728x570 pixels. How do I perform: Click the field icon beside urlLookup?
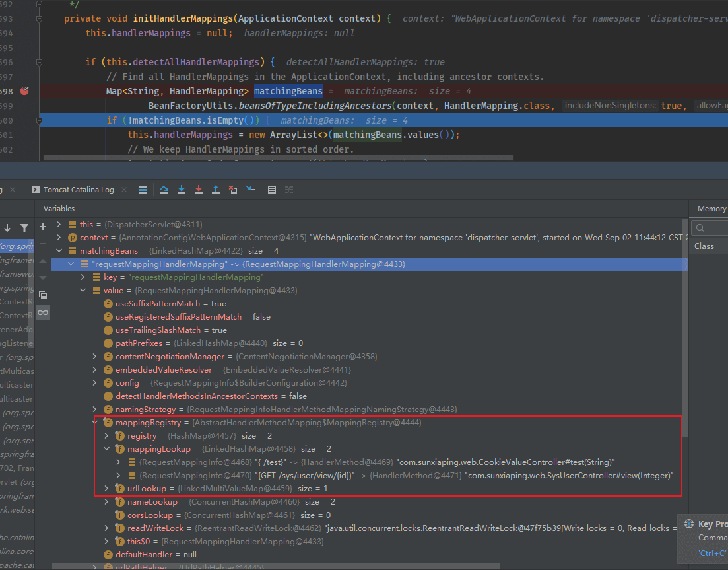click(119, 489)
